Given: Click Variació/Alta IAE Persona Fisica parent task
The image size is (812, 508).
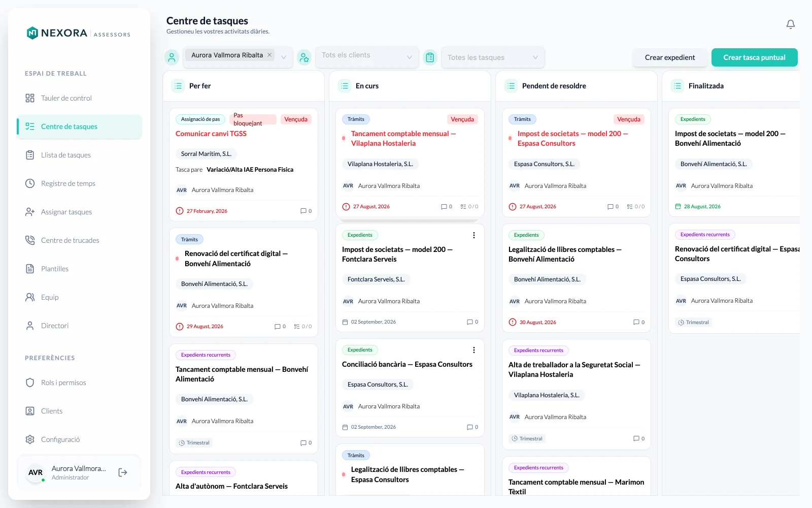Looking at the screenshot, I should (x=250, y=170).
